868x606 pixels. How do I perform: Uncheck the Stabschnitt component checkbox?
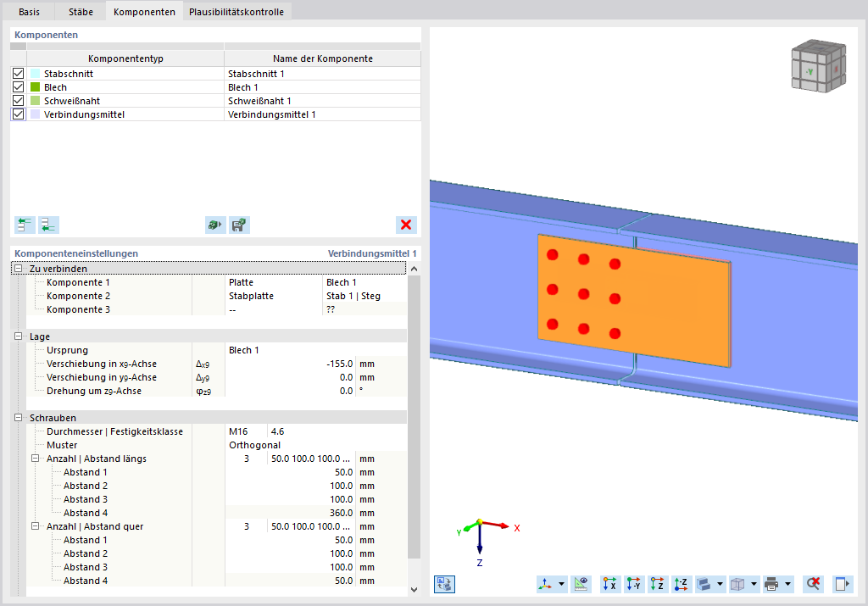tap(19, 74)
